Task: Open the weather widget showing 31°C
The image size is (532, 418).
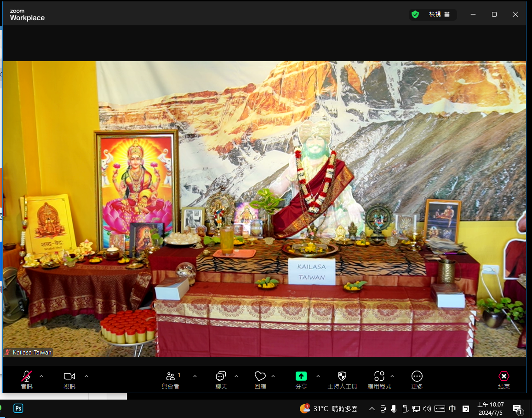Action: [329, 408]
